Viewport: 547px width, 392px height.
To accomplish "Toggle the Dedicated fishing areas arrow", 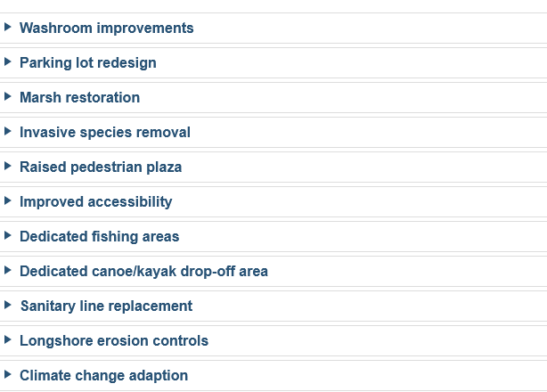I will pos(8,236).
